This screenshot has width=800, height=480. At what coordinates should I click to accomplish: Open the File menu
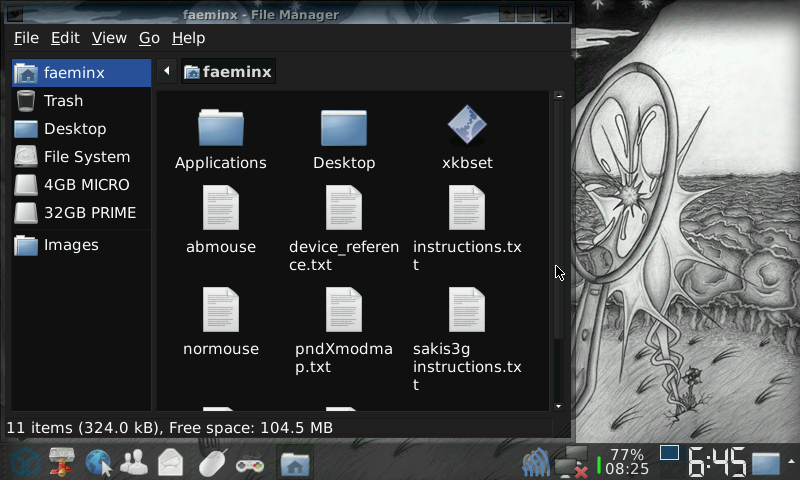26,38
